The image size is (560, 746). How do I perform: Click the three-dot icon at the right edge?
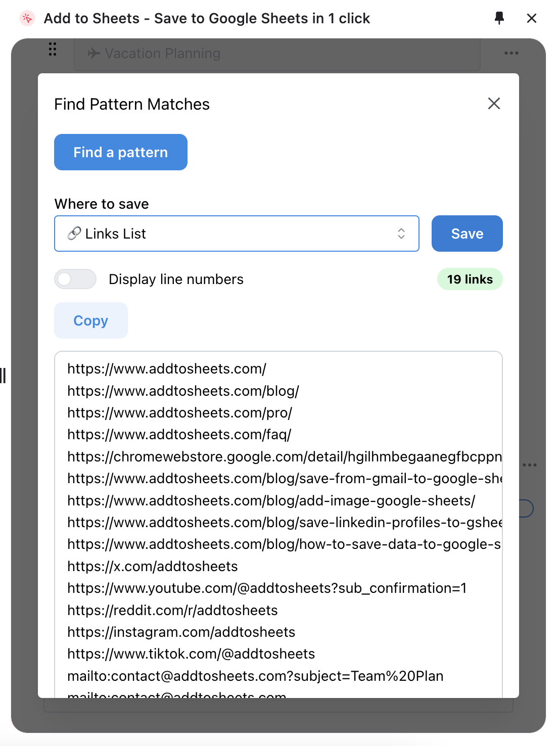coord(529,465)
